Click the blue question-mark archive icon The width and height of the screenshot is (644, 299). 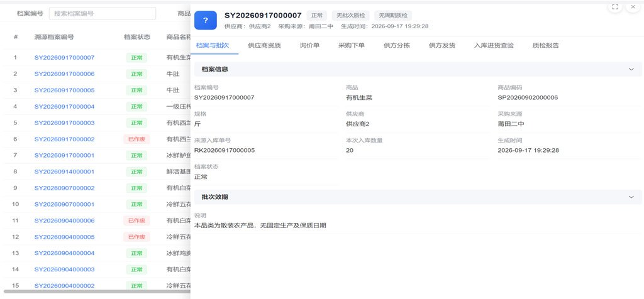(x=206, y=20)
